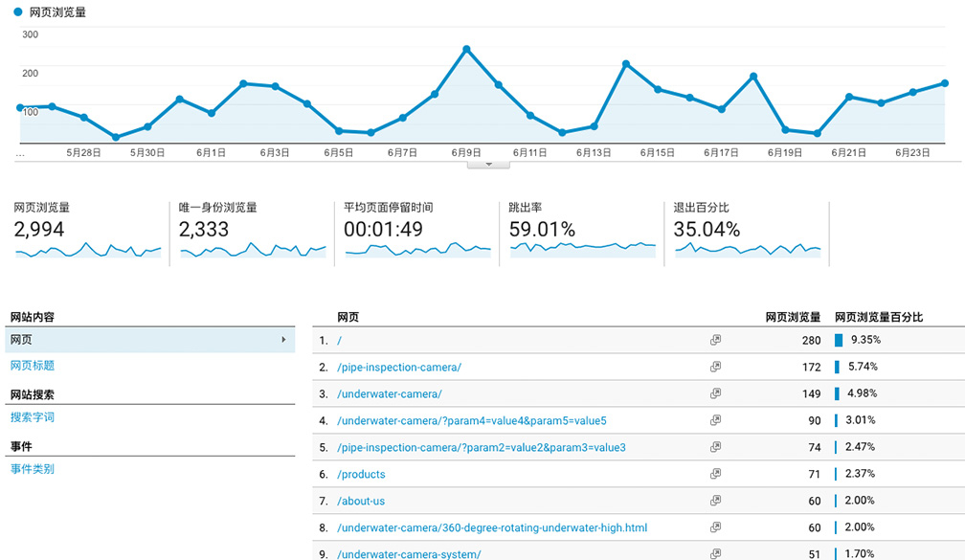Open root page '/' in new window icon

pos(715,340)
